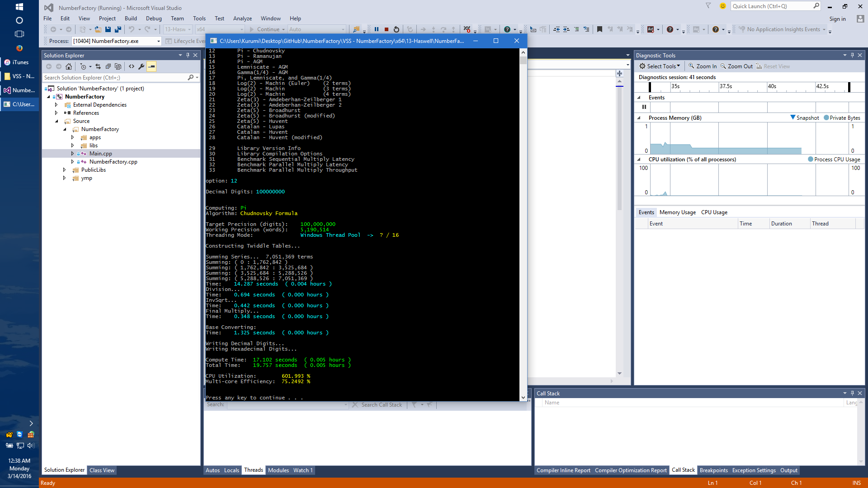Click the Cortana circle in taskbar

tap(19, 20)
